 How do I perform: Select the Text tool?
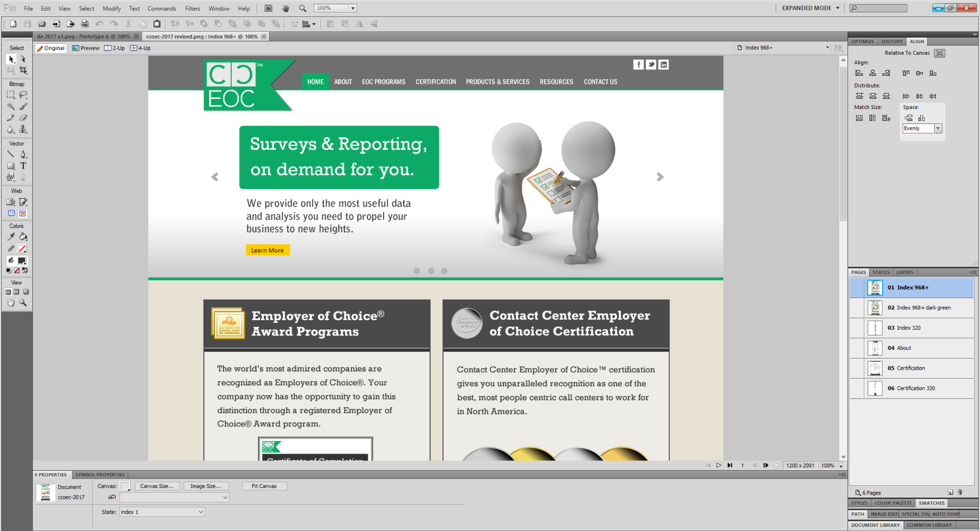tap(23, 166)
